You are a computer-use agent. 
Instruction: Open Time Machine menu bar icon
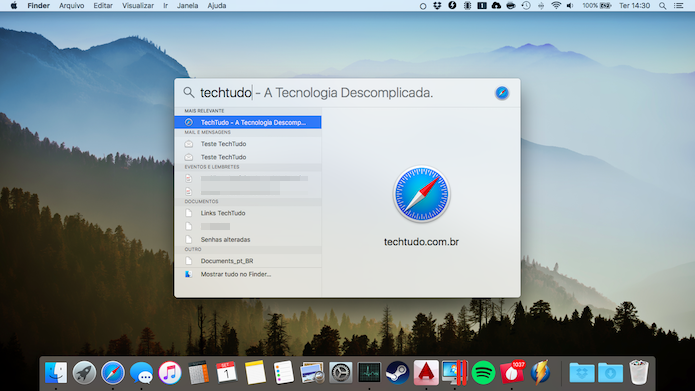pyautogui.click(x=526, y=6)
